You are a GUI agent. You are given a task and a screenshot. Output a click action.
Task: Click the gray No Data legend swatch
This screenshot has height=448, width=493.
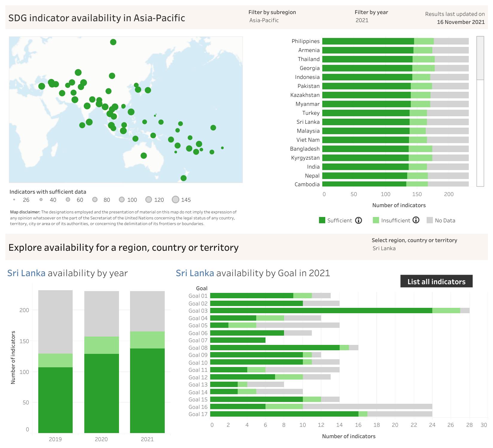[430, 221]
